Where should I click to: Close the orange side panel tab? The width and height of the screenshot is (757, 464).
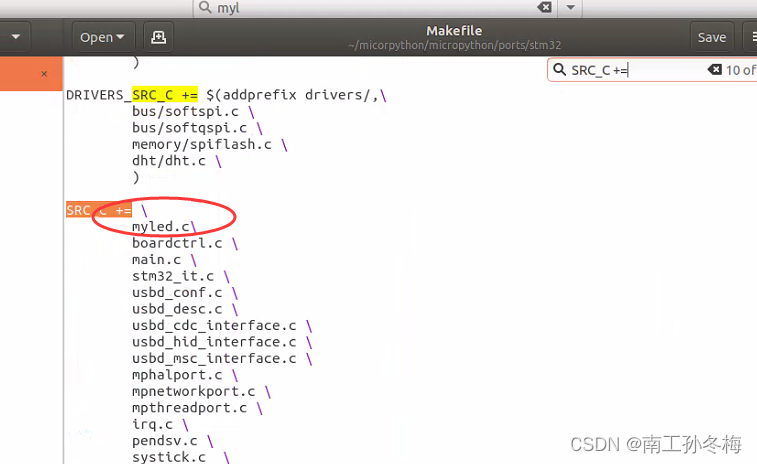[x=44, y=74]
